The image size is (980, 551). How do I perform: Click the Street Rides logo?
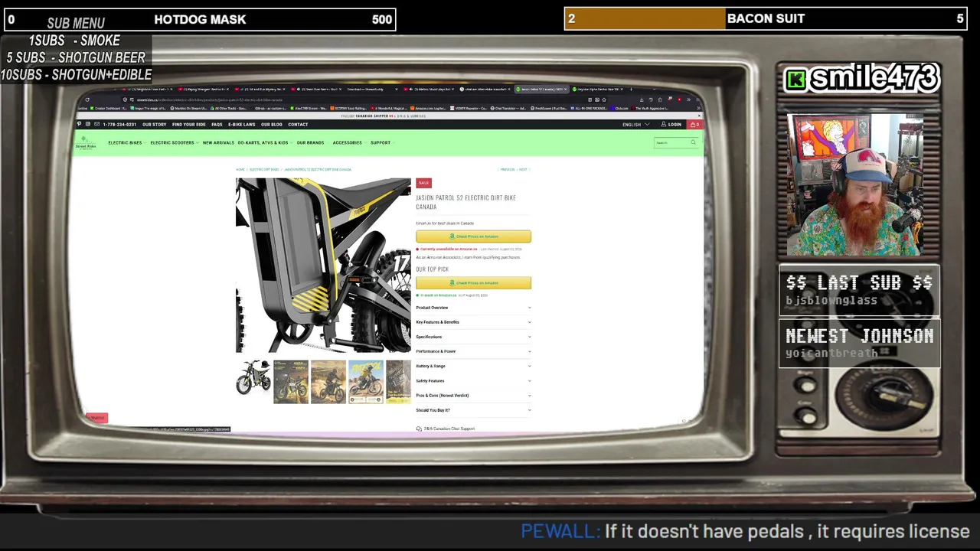tap(85, 145)
